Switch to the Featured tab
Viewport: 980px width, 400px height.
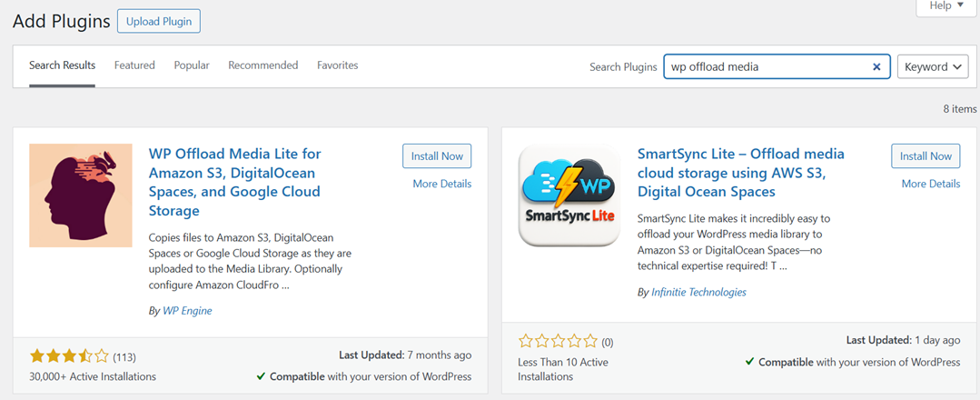point(134,65)
